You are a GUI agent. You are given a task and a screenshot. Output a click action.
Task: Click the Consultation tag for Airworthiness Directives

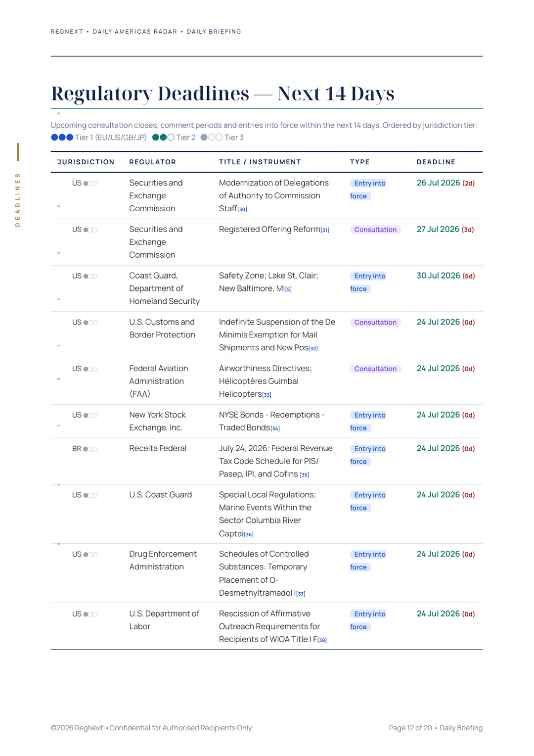(x=375, y=369)
